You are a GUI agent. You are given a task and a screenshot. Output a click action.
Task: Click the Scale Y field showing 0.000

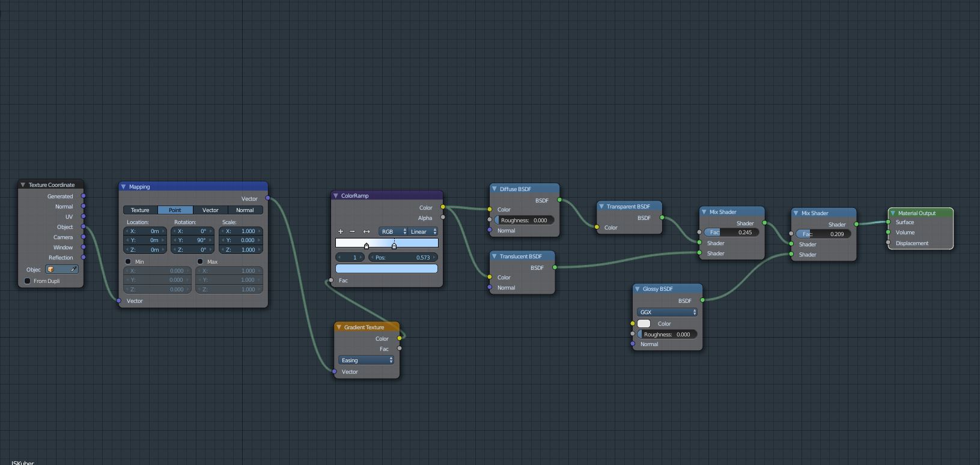click(241, 240)
